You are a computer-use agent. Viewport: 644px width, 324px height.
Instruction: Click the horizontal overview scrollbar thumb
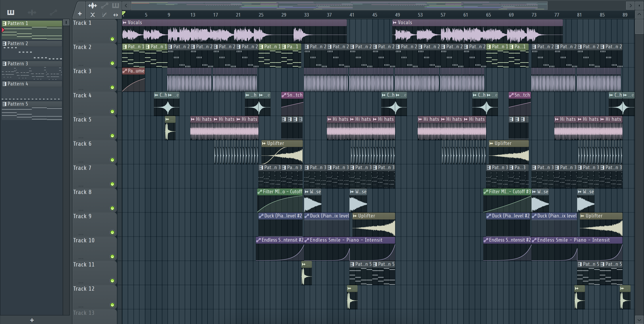point(339,5)
